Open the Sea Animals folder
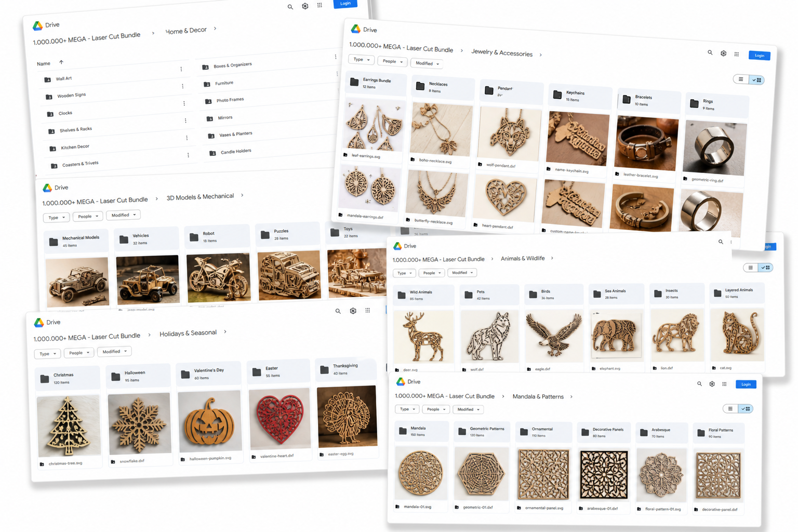798x532 pixels. coord(616,294)
